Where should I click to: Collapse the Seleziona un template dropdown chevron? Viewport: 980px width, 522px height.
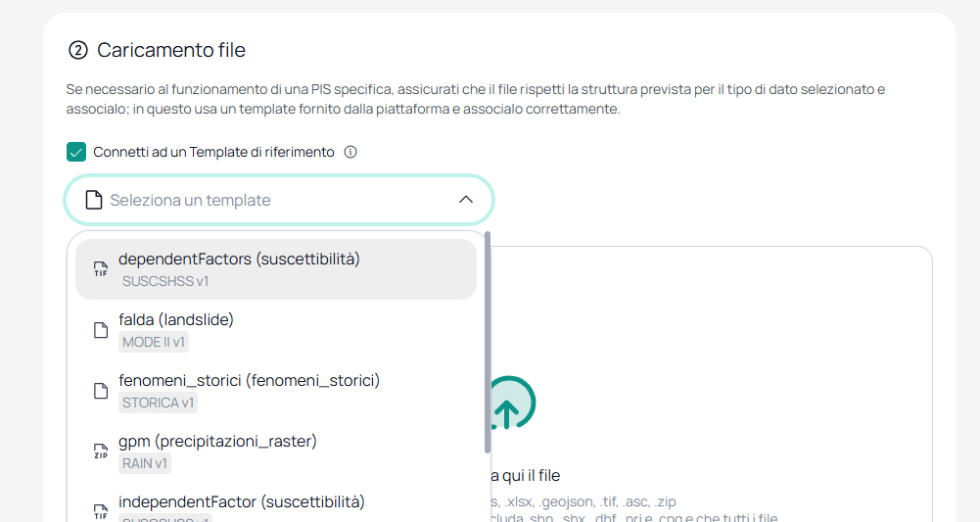point(466,200)
